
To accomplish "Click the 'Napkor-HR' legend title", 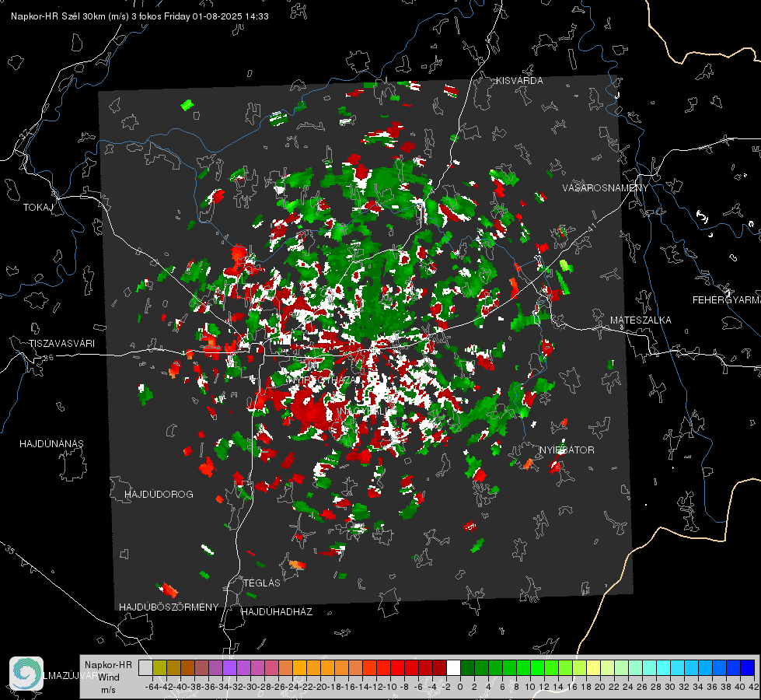I will (x=108, y=664).
